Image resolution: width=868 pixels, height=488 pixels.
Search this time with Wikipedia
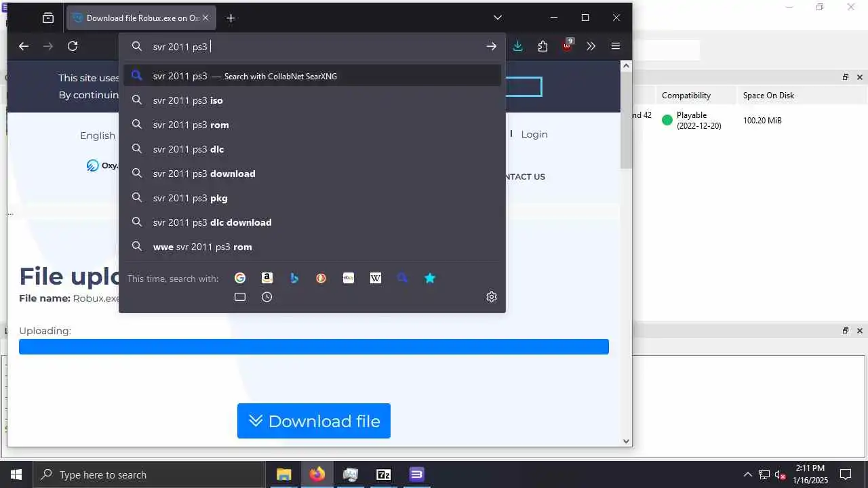(376, 278)
